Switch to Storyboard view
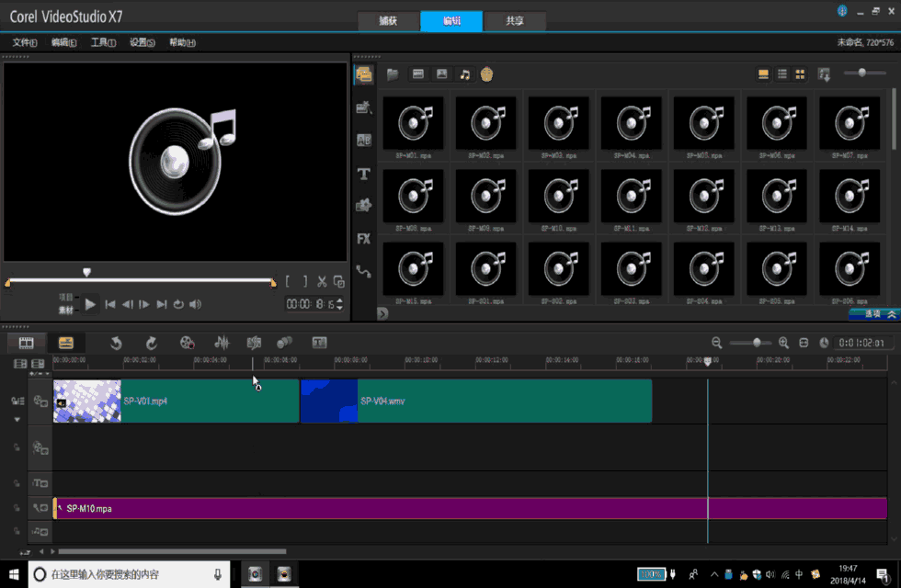901x588 pixels. [27, 343]
